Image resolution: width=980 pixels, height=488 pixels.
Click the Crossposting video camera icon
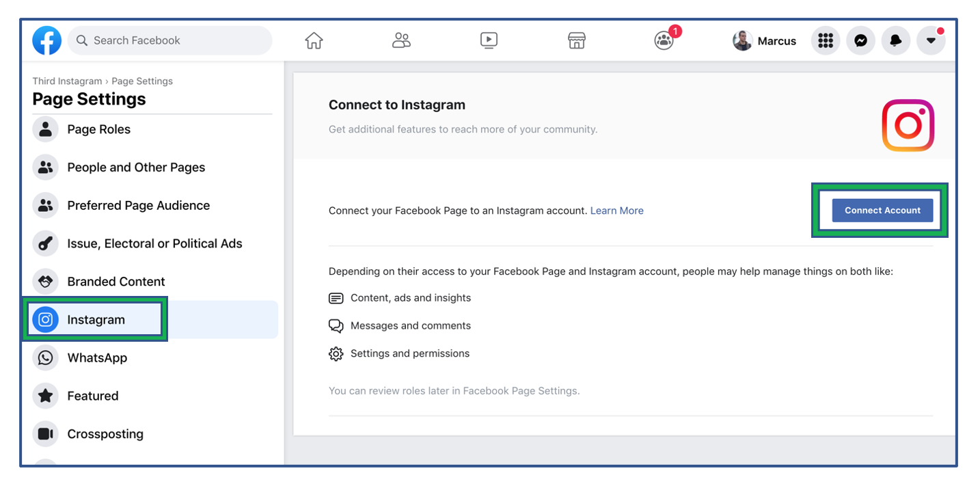click(46, 434)
